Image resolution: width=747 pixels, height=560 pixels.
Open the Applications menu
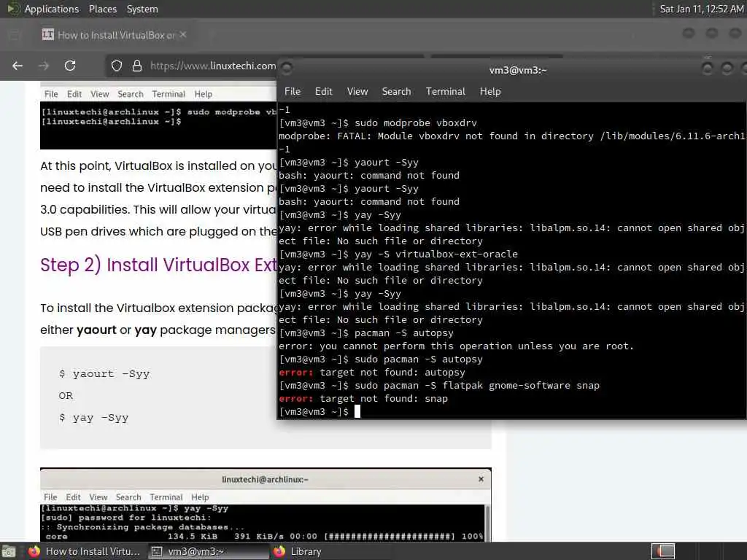tap(52, 9)
